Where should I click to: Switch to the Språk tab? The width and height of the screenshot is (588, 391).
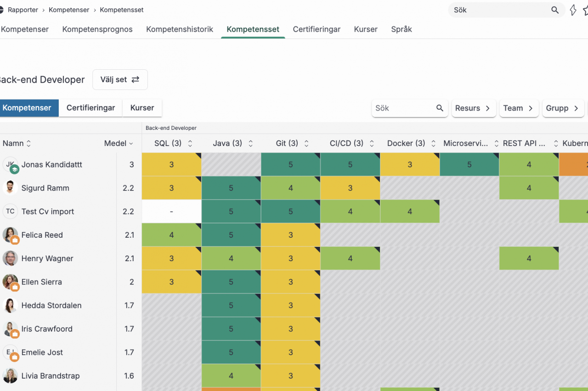click(401, 29)
